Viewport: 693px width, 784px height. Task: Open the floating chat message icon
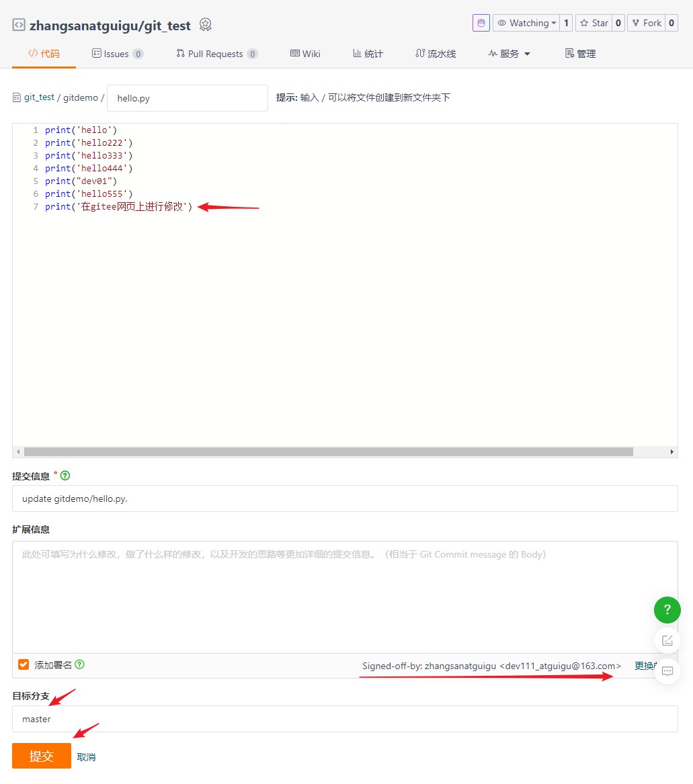(x=667, y=671)
